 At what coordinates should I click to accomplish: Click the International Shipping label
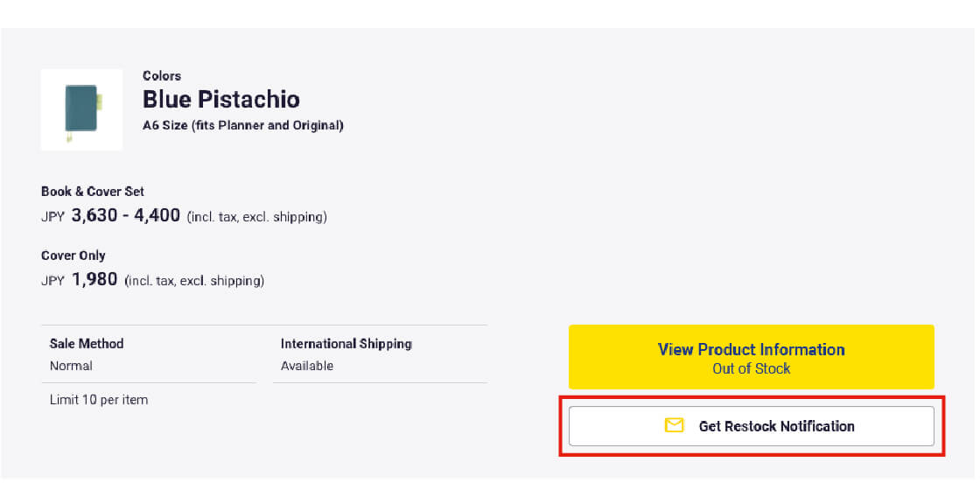click(x=346, y=344)
